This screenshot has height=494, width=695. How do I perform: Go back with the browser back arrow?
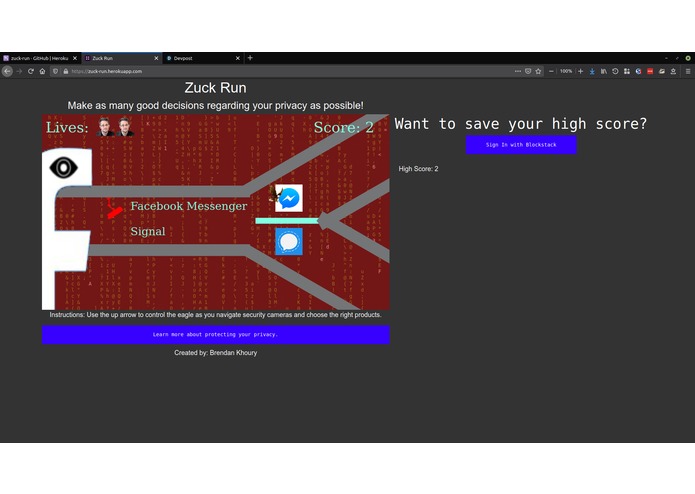click(7, 71)
